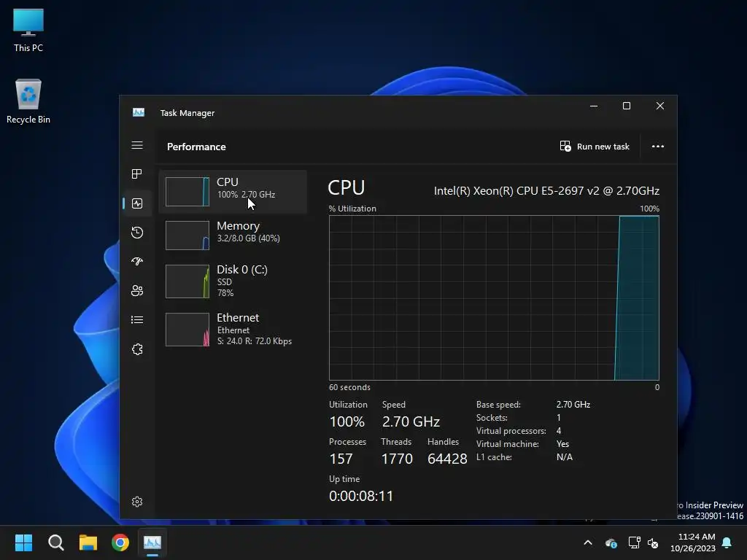Click the CPU mini graph thumbnail
The image size is (747, 560).
pyautogui.click(x=187, y=192)
